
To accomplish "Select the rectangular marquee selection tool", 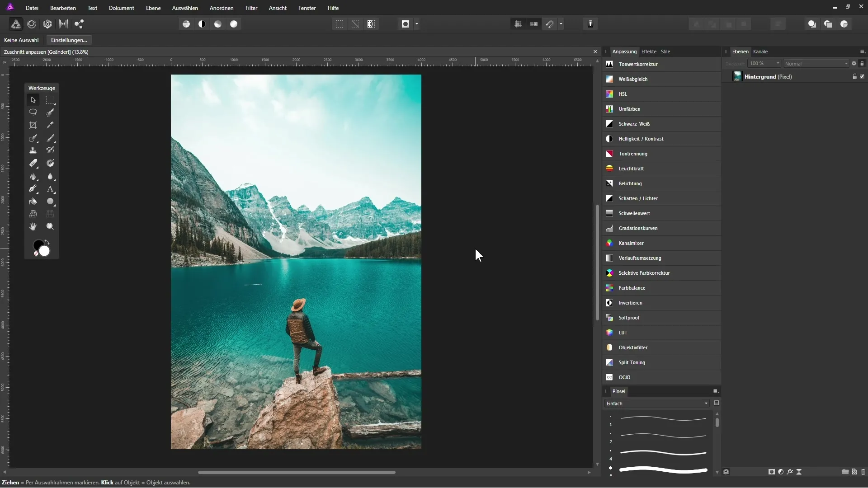I will (50, 100).
